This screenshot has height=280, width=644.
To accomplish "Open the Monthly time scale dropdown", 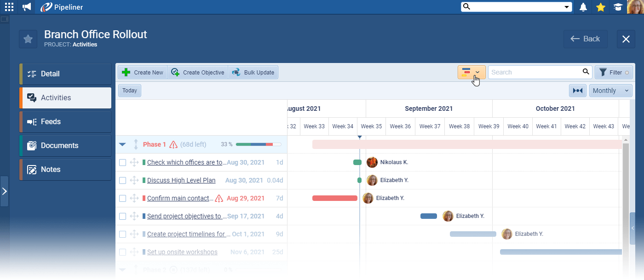I will (x=610, y=90).
